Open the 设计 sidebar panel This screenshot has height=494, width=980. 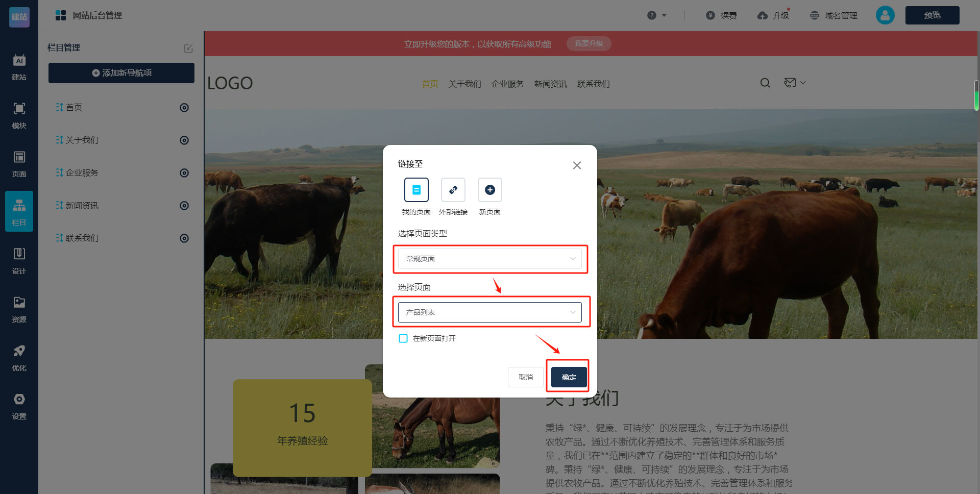click(19, 261)
